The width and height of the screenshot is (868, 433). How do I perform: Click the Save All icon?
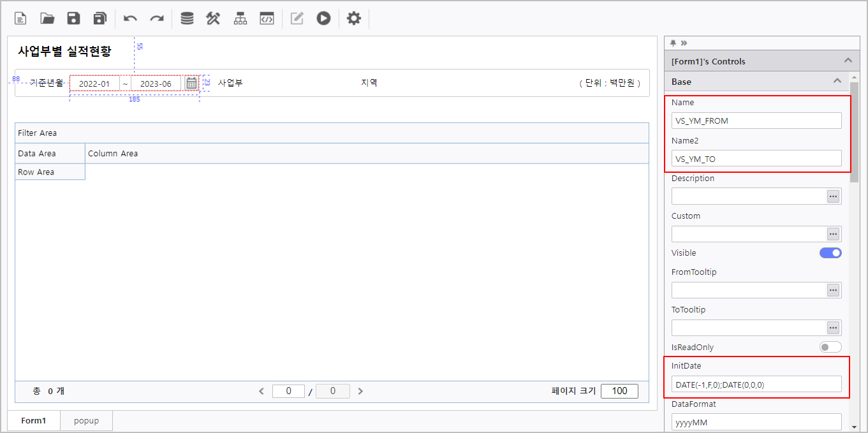[99, 18]
